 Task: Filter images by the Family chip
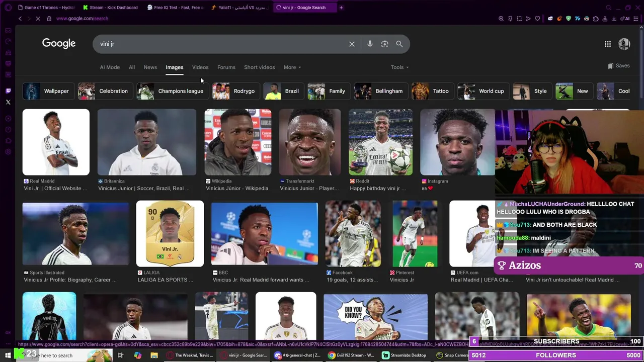coord(329,91)
